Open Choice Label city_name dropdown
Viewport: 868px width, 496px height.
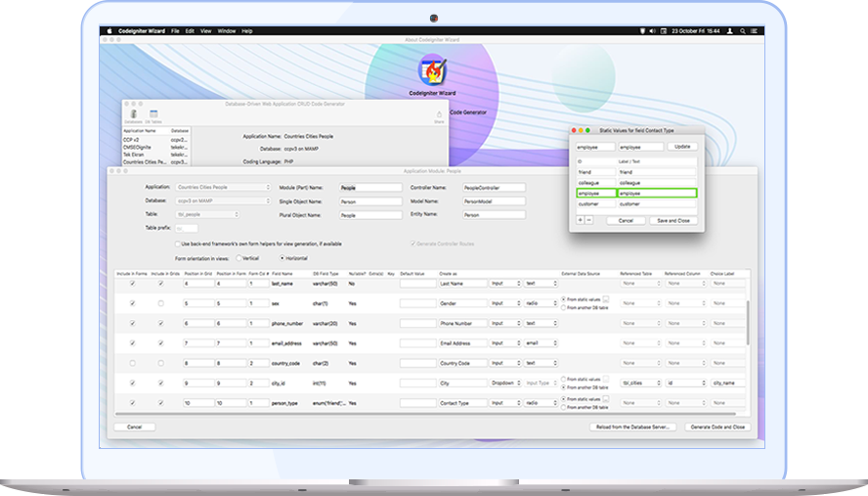(x=727, y=383)
